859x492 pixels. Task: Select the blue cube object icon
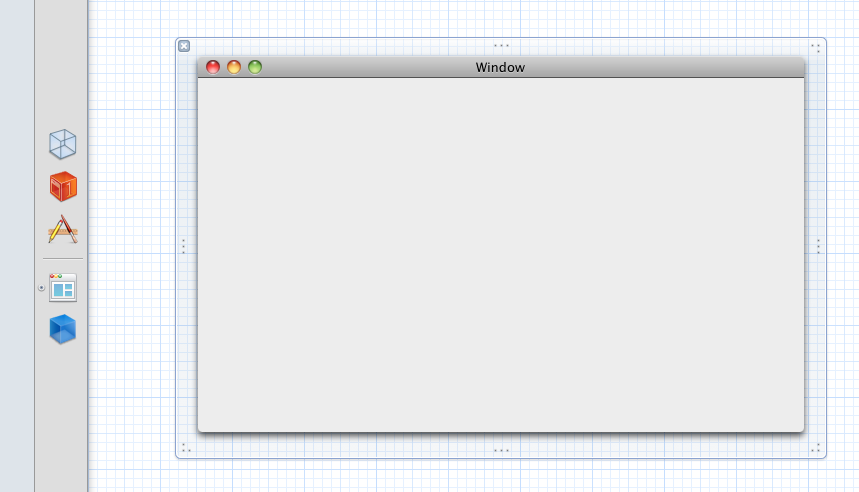[62, 329]
